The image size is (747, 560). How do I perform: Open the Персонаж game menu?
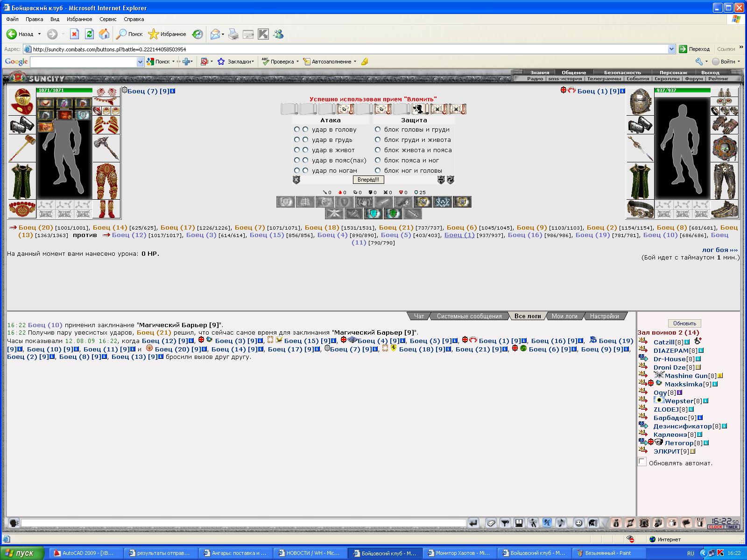673,72
